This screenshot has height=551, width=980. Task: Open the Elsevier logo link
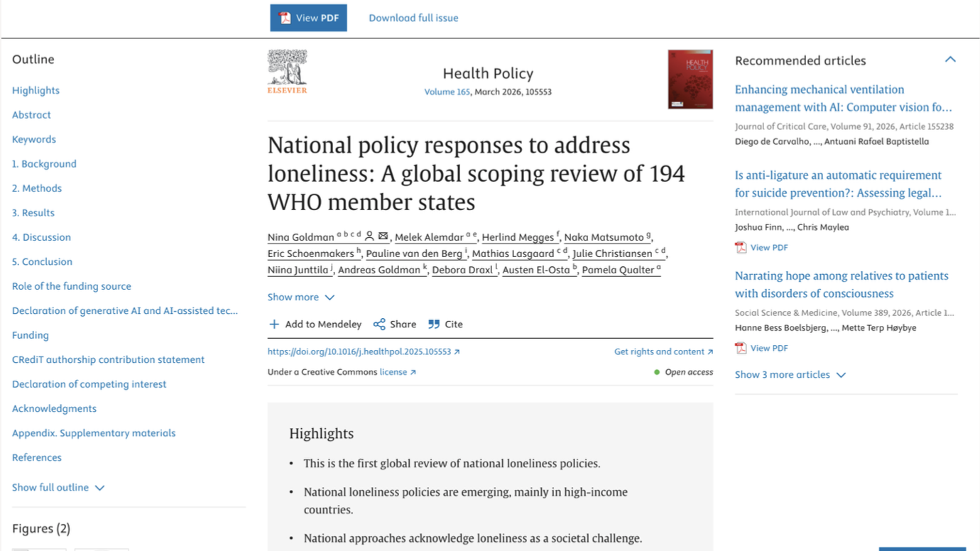(x=287, y=72)
